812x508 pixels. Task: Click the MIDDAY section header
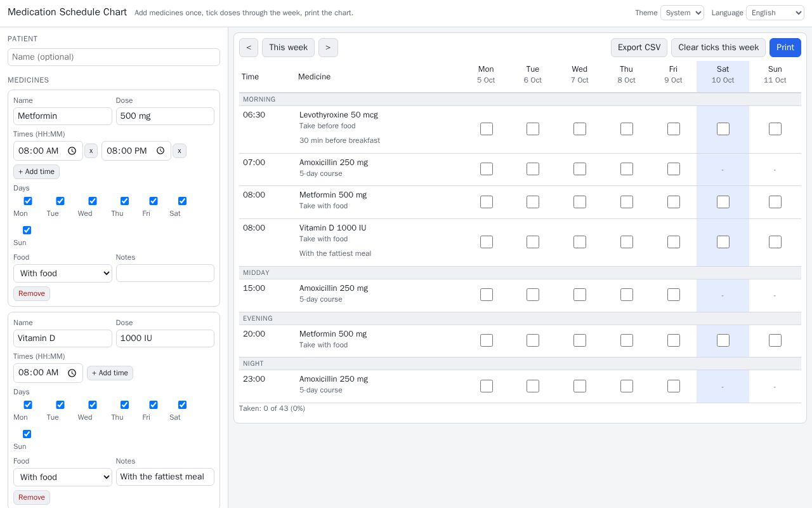pos(520,272)
